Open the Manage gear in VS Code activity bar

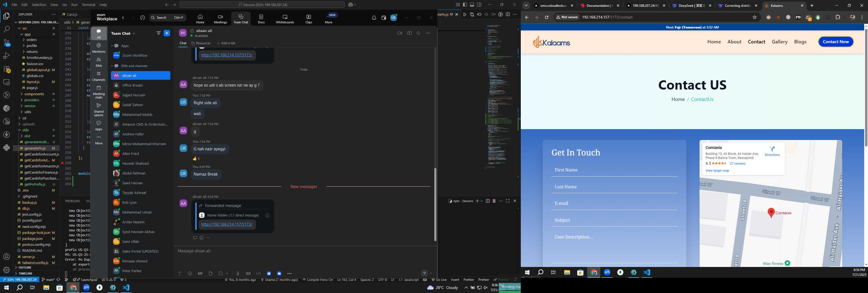(7, 270)
